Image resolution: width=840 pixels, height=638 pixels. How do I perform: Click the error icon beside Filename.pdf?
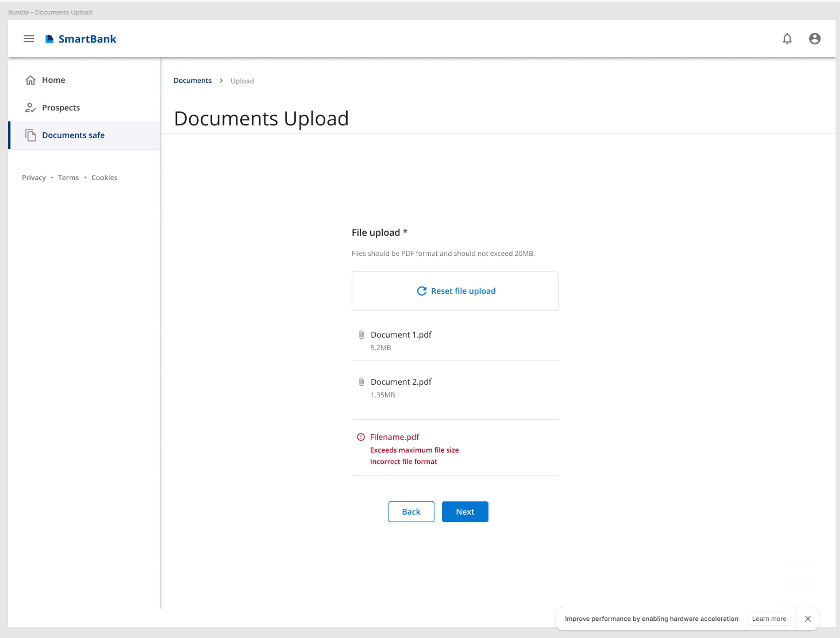pyautogui.click(x=361, y=437)
